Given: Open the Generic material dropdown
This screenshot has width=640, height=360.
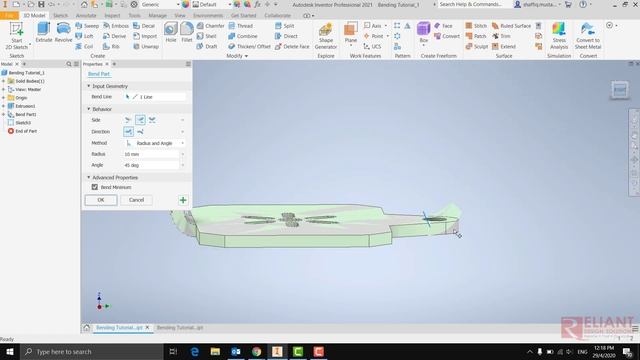Looking at the screenshot, I should pos(160,4).
